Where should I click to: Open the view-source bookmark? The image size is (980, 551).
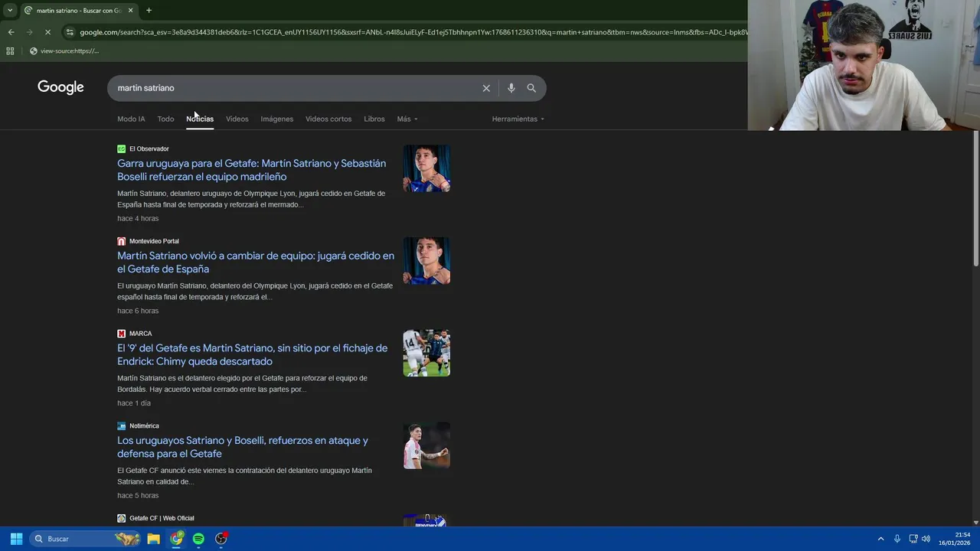click(x=64, y=51)
